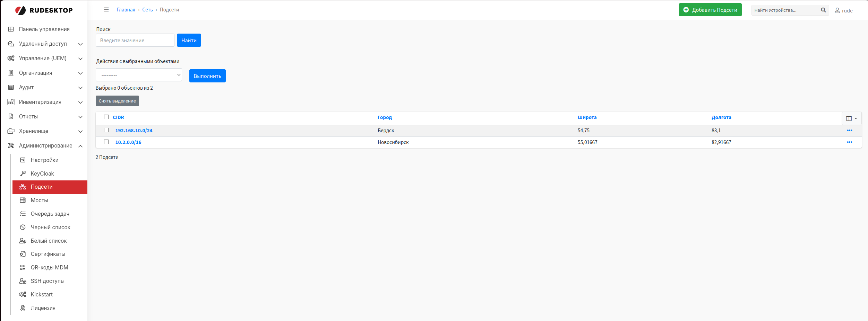
Task: Select Мосты in the sidebar menu
Action: click(40, 200)
